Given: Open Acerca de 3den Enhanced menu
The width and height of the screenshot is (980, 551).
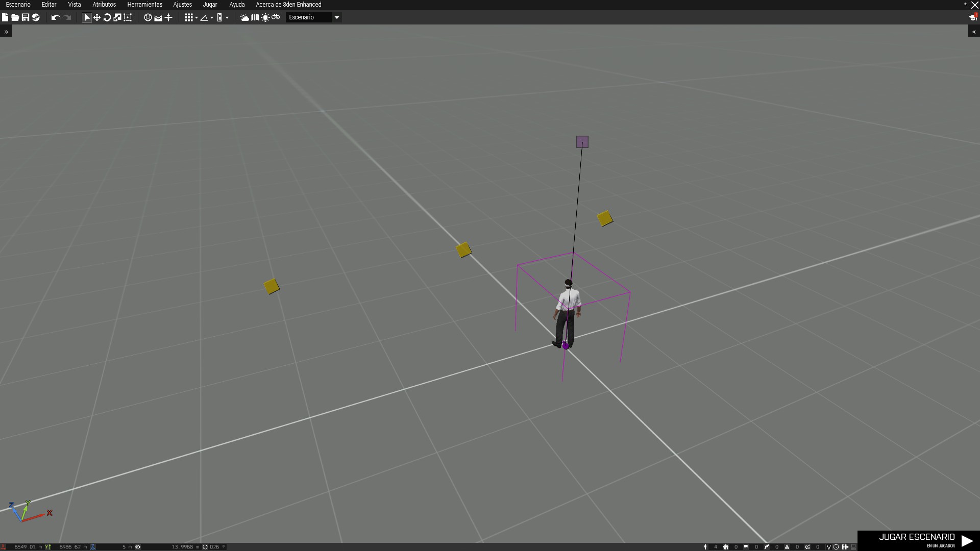Looking at the screenshot, I should 288,5.
